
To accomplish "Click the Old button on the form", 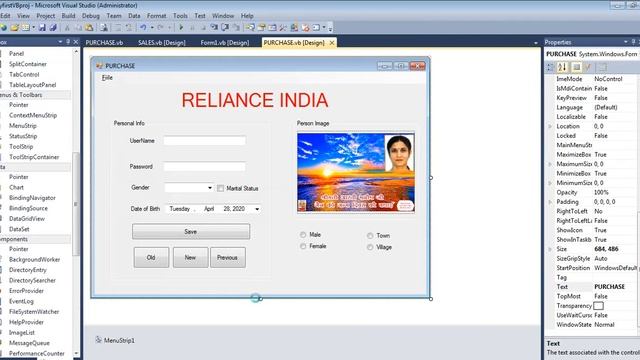I will 151,258.
